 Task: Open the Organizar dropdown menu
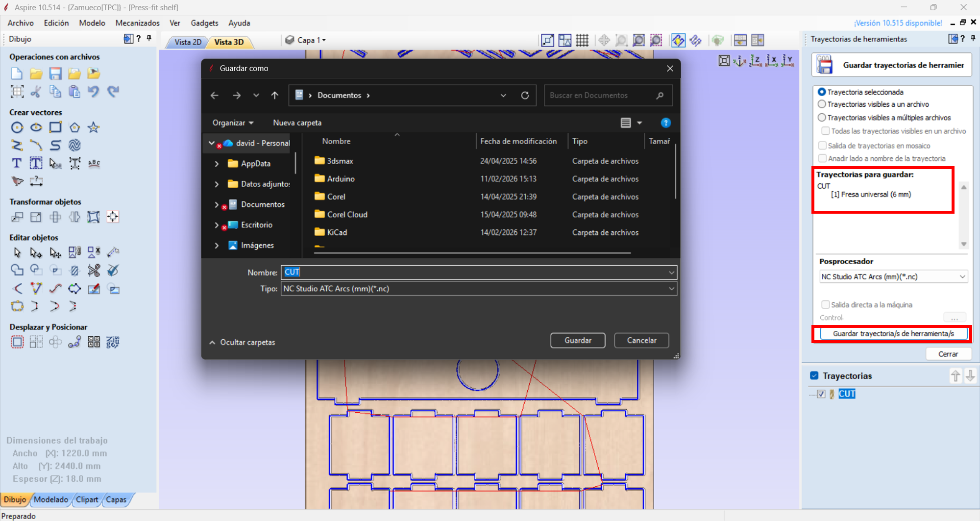click(233, 123)
